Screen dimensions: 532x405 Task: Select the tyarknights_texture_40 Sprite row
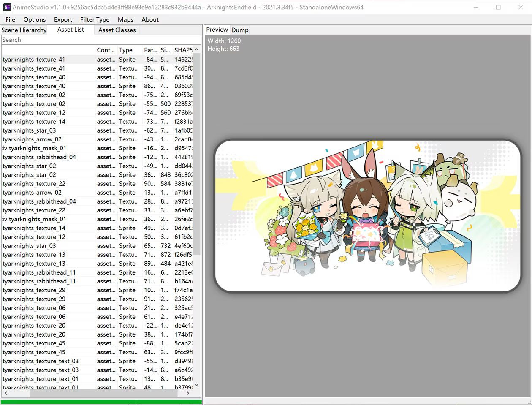(97, 86)
